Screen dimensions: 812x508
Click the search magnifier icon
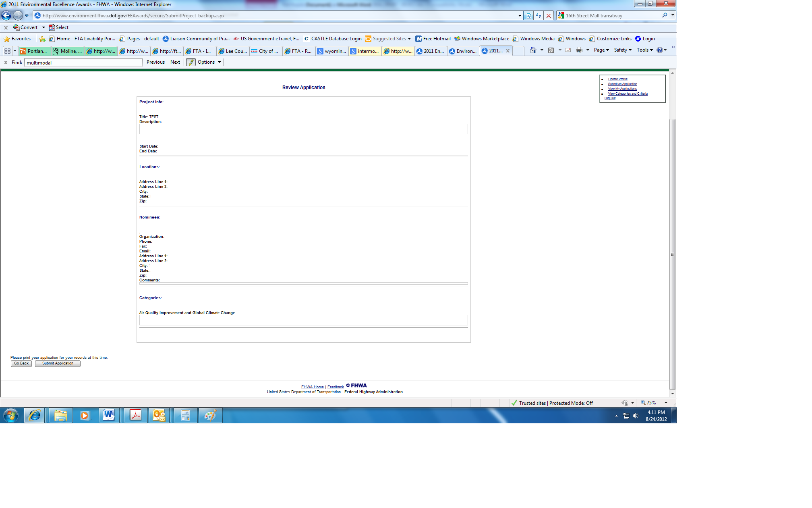665,15
